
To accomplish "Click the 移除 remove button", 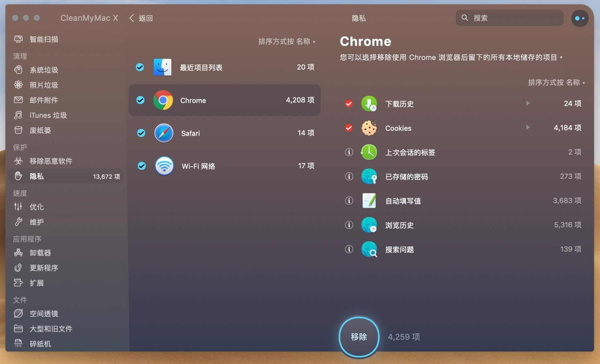I will coord(359,337).
